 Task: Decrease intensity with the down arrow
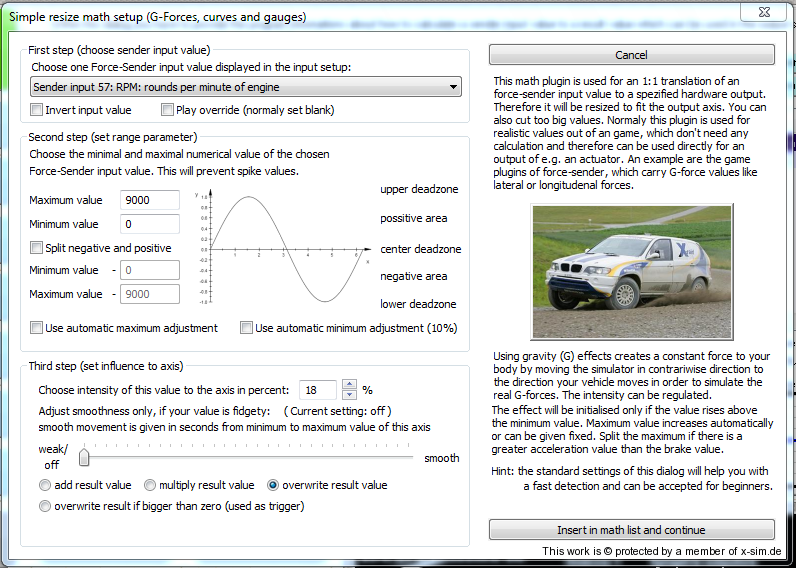349,395
